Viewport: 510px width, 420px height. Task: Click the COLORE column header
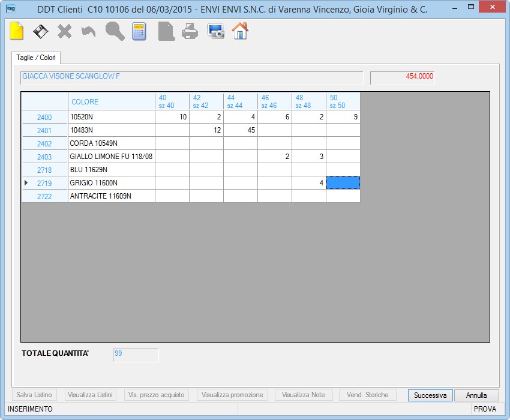112,101
